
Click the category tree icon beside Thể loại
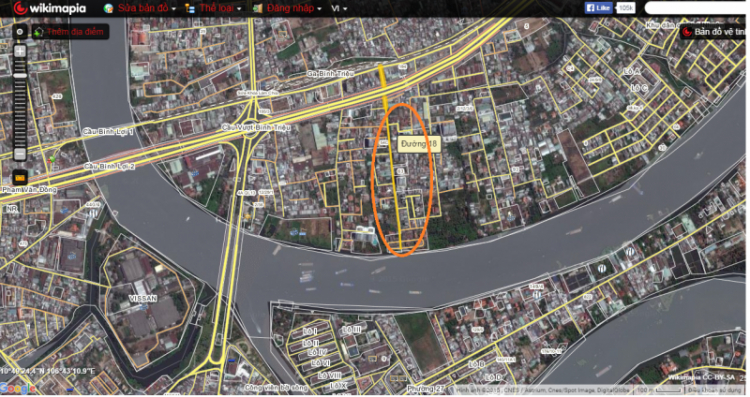tap(190, 8)
